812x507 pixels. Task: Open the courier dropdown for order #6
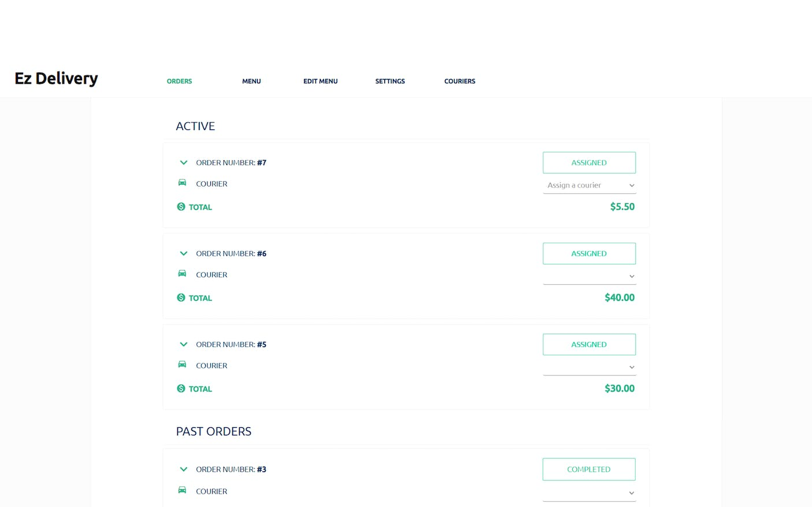click(589, 277)
